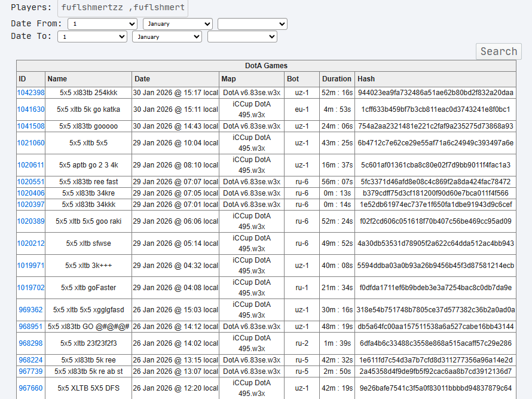Click hash starting 1cff633b459b
532x399 pixels.
click(435, 109)
